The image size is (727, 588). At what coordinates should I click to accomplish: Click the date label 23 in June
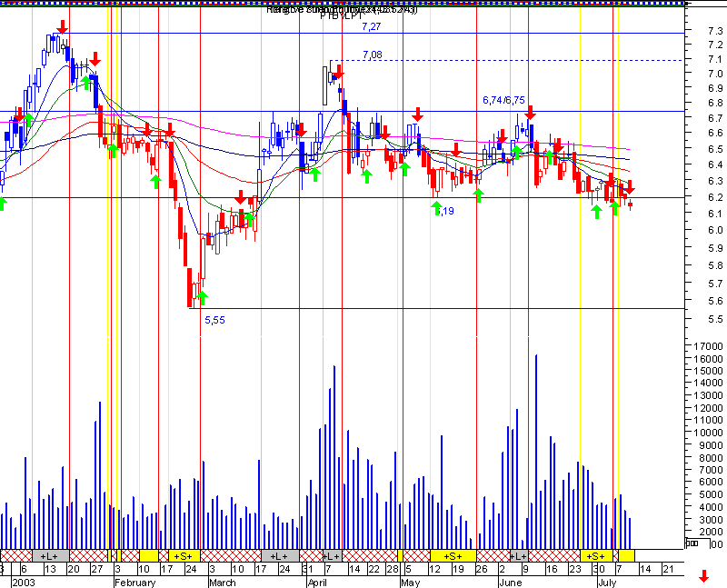(x=575, y=569)
